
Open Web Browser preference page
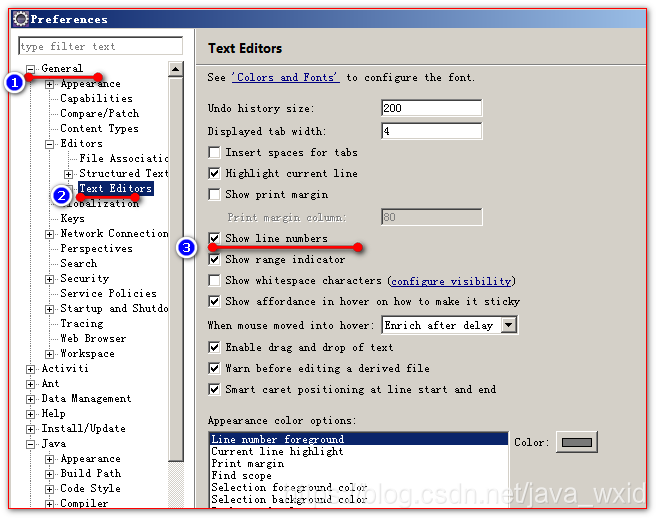pos(93,338)
